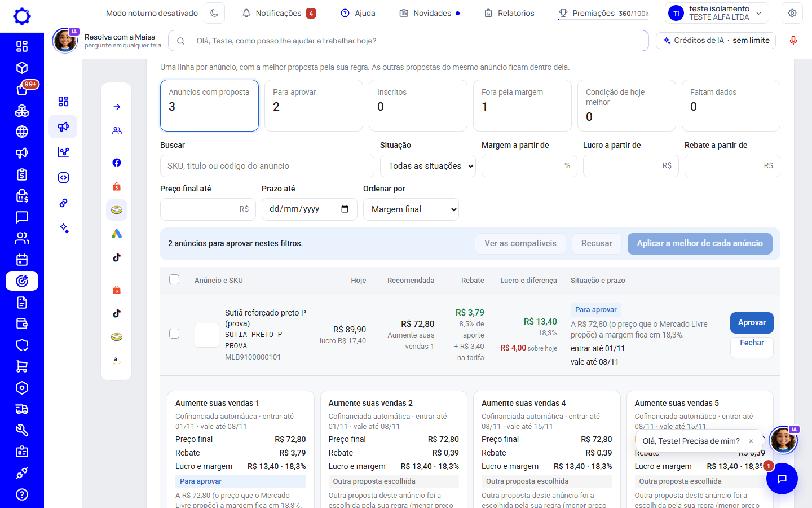Click the people icon in channel panel

(x=117, y=130)
